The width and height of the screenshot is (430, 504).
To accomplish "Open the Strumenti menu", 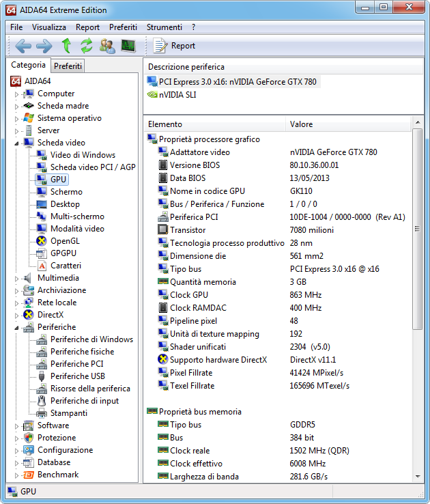I will (x=164, y=27).
